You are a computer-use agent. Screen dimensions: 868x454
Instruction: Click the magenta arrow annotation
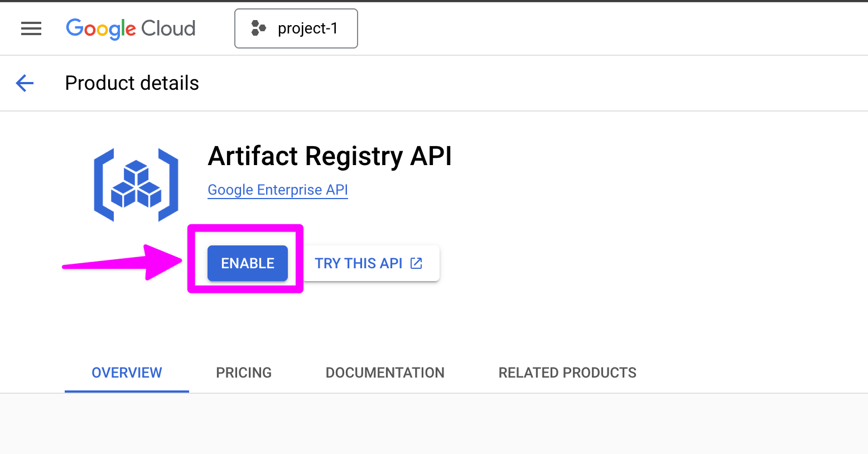123,263
